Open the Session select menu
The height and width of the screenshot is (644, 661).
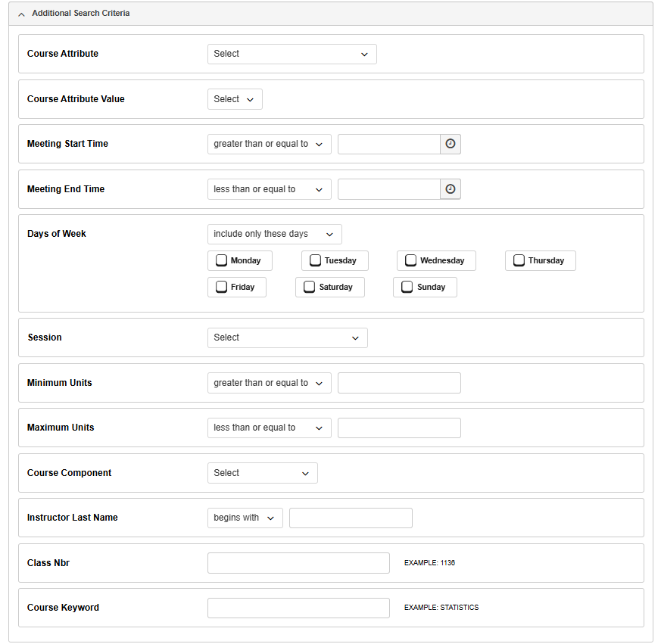[287, 338]
